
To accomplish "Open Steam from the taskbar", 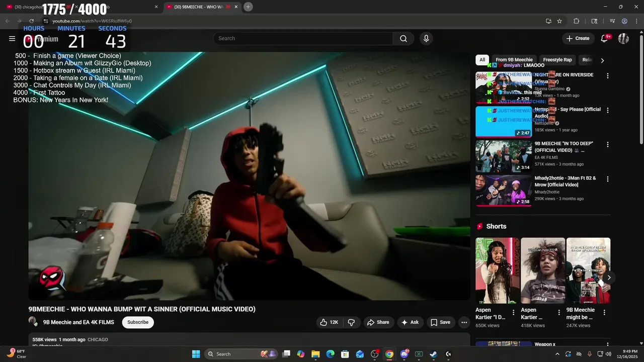I will [433, 354].
